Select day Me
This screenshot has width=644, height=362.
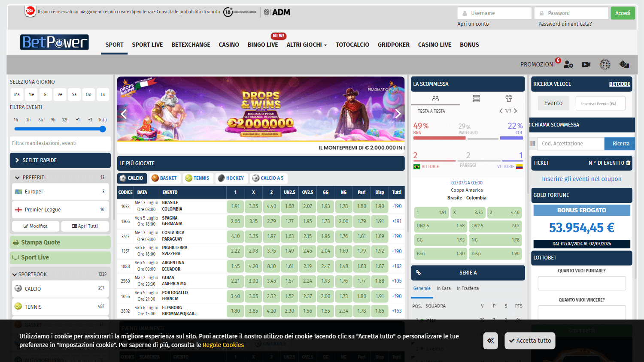click(31, 94)
